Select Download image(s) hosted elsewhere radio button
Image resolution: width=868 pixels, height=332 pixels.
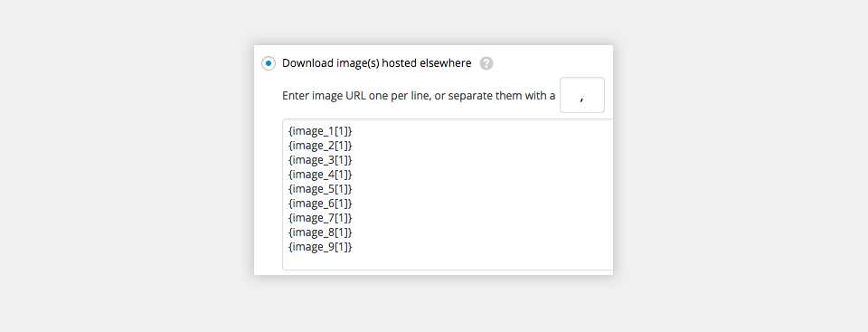tap(269, 63)
